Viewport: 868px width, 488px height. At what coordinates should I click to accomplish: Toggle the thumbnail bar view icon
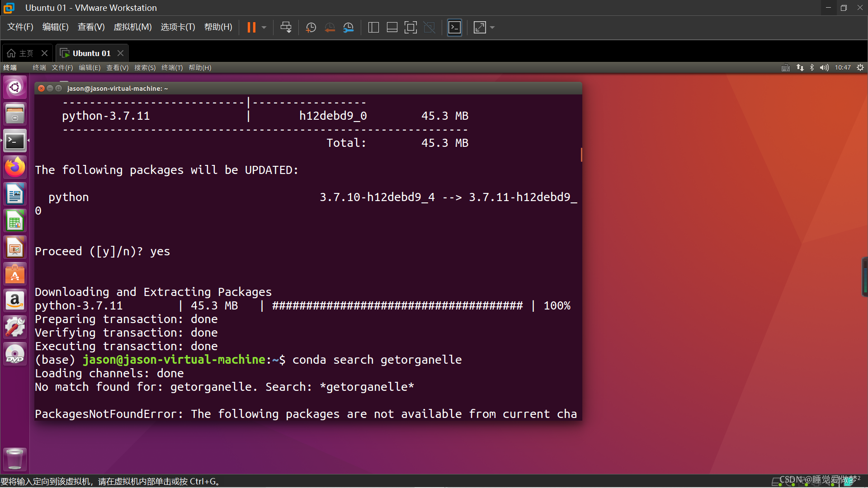[392, 28]
